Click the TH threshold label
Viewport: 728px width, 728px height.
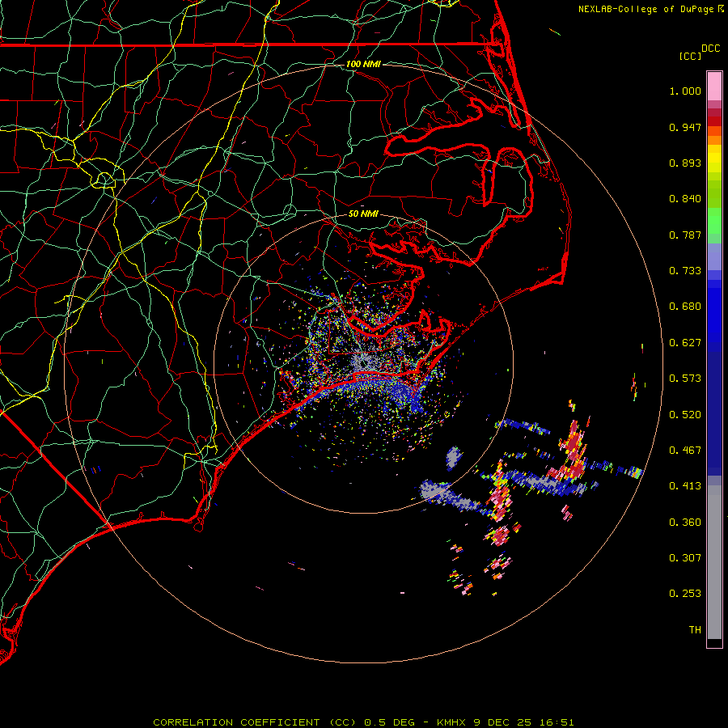(695, 630)
